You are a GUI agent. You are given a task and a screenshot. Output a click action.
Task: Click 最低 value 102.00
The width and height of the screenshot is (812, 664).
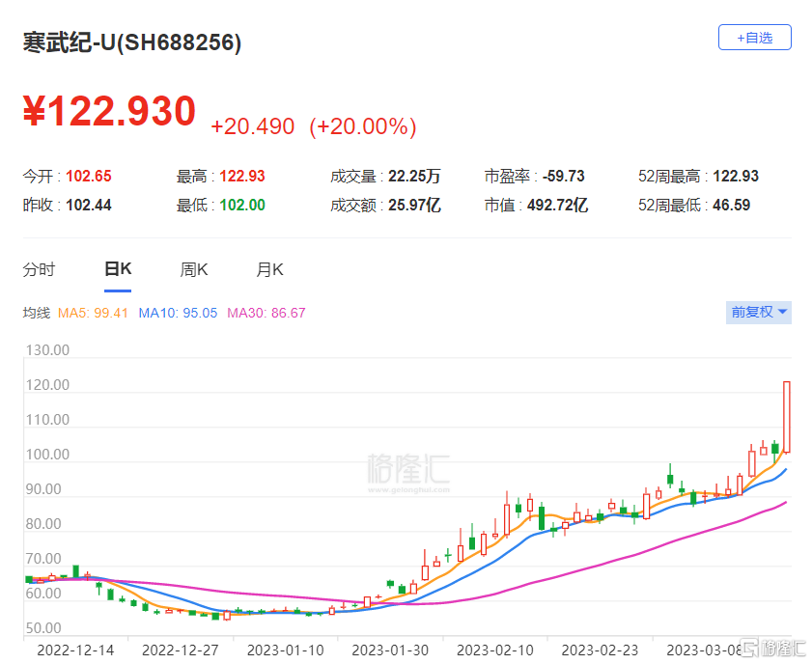(241, 206)
